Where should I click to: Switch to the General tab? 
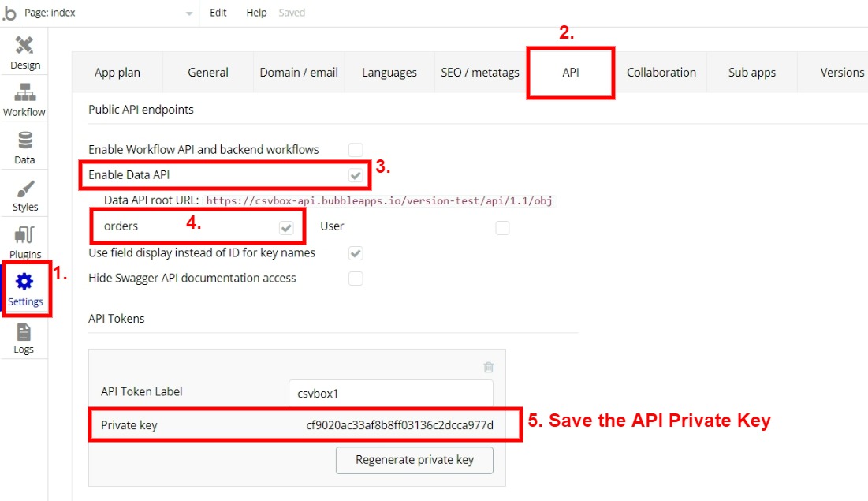(208, 72)
